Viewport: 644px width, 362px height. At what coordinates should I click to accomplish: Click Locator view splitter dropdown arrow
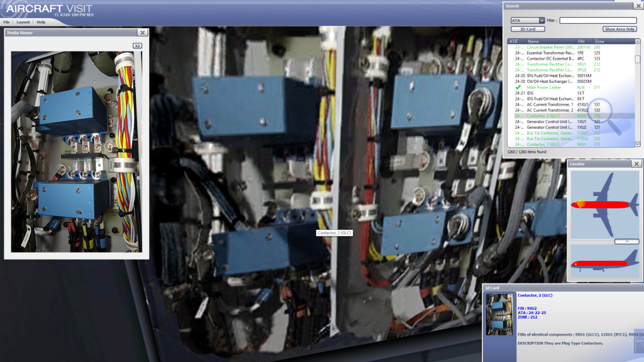627,242
